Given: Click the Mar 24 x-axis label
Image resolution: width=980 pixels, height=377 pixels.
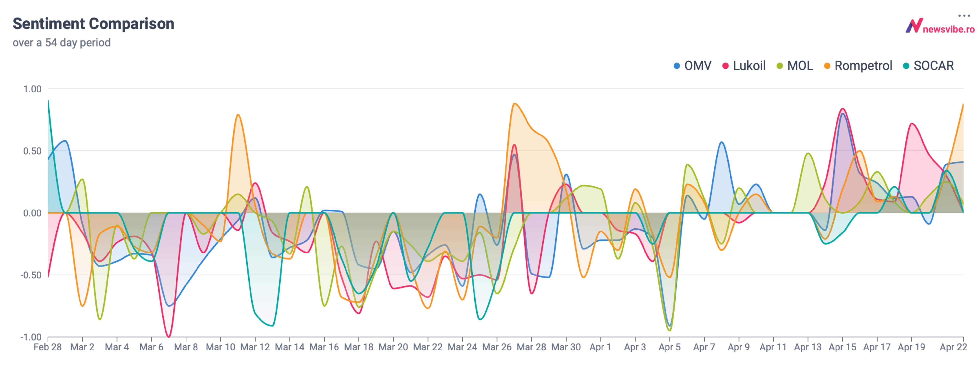Looking at the screenshot, I should click(463, 347).
